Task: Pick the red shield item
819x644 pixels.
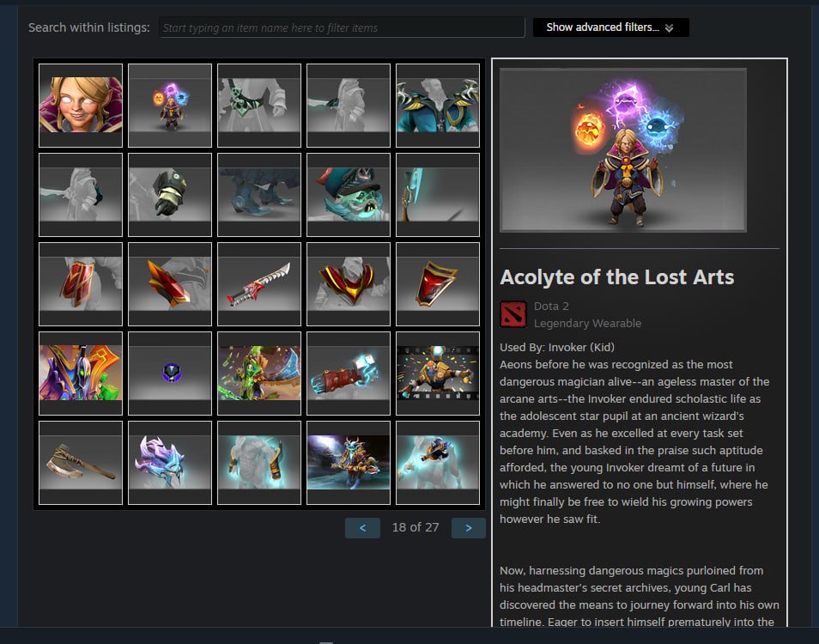Action: pos(438,284)
